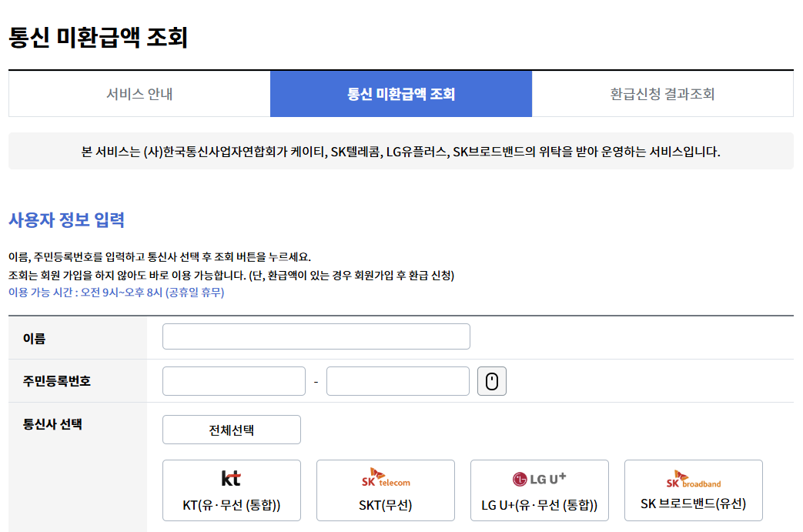
Task: Click the 이름 label
Action: [35, 339]
